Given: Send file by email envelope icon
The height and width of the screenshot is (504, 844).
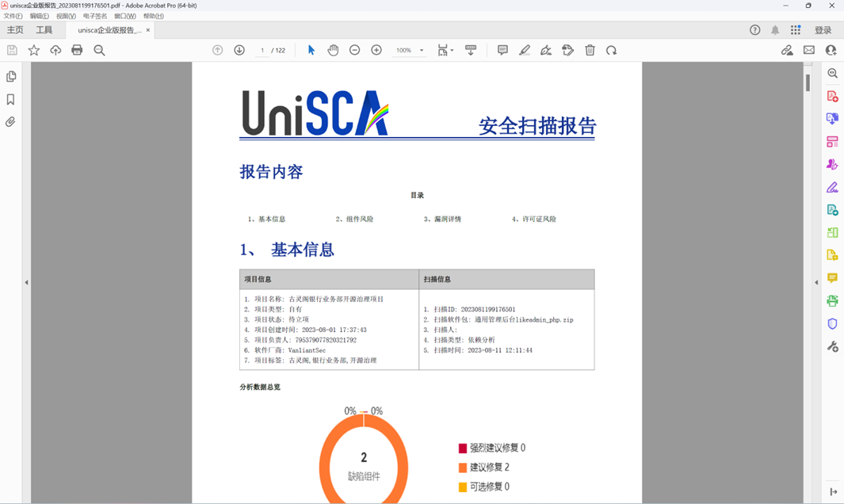Looking at the screenshot, I should point(809,50).
